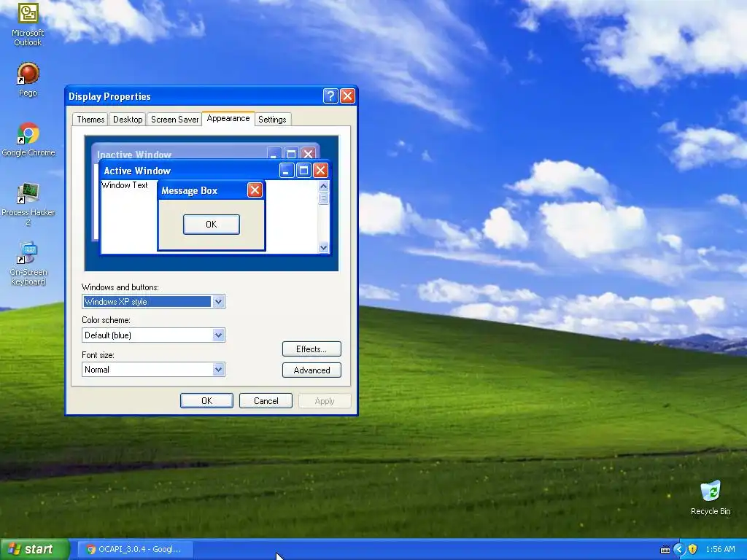
Task: Click the security shield tray icon
Action: point(693,550)
